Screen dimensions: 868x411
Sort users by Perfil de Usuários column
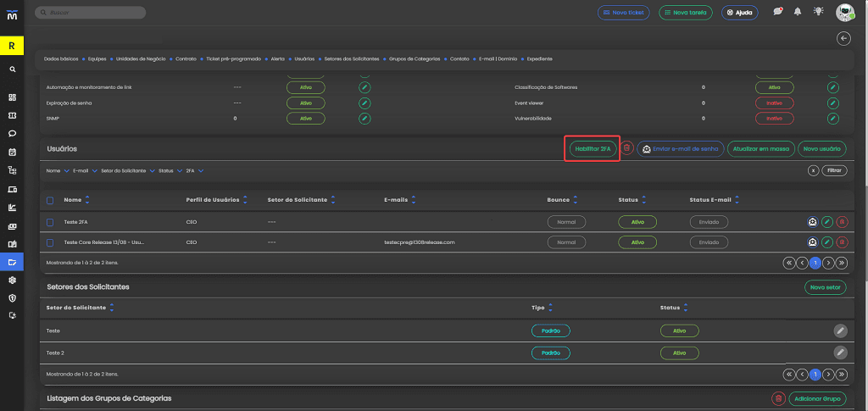click(x=245, y=200)
